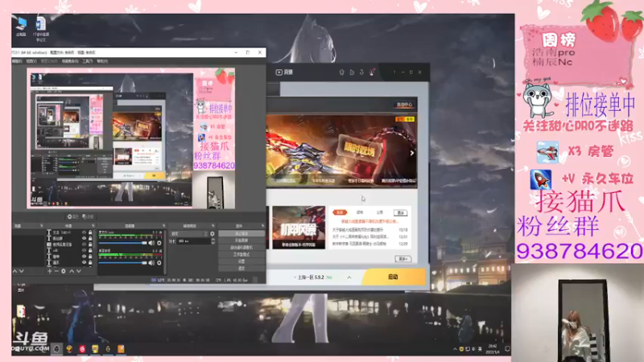644x362 pixels.
Task: Open This PC desktop icon
Action: 21,27
